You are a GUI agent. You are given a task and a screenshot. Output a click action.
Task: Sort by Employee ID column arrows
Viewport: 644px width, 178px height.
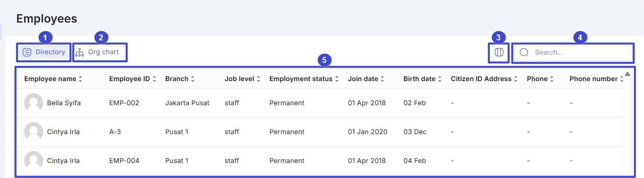(x=154, y=79)
